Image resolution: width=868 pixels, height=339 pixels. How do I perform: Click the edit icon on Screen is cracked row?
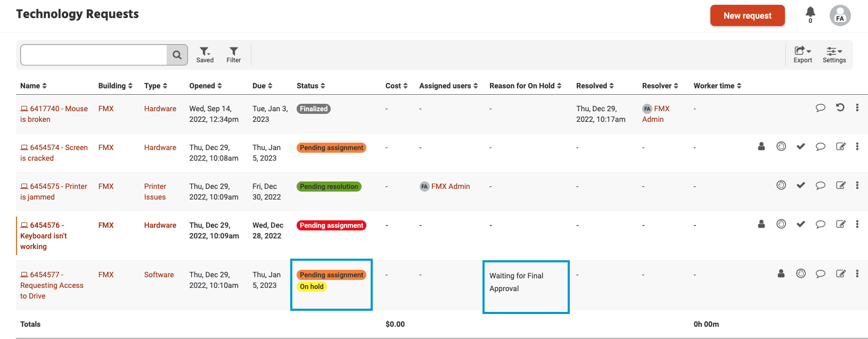pyautogui.click(x=841, y=146)
